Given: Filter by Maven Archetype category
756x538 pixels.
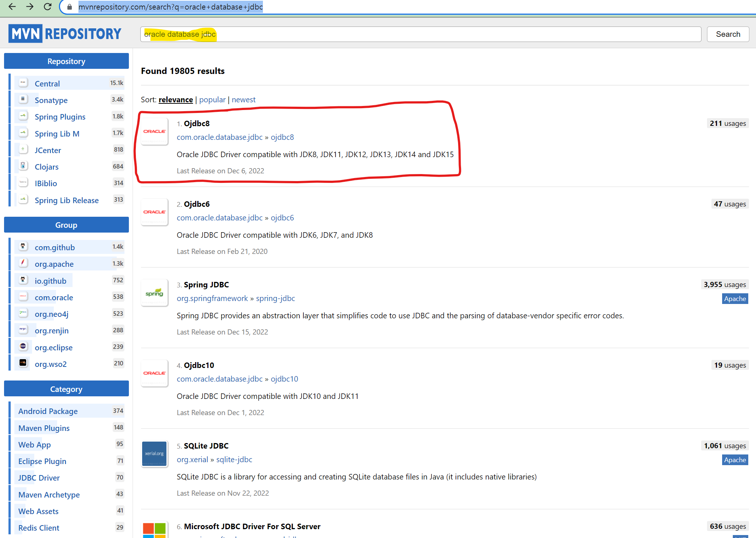Looking at the screenshot, I should 49,495.
